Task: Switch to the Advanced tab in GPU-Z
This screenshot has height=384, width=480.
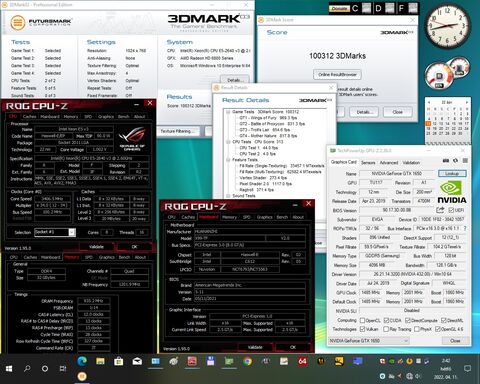Action: 389,163
